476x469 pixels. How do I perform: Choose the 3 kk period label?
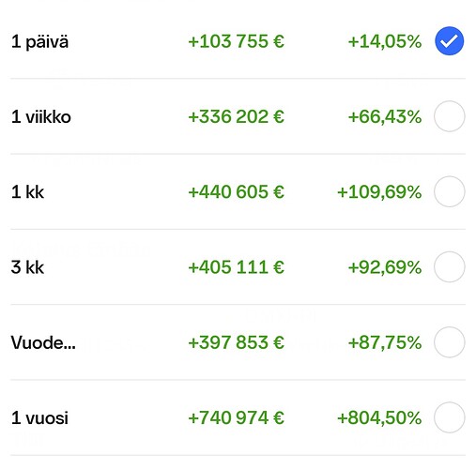click(27, 267)
